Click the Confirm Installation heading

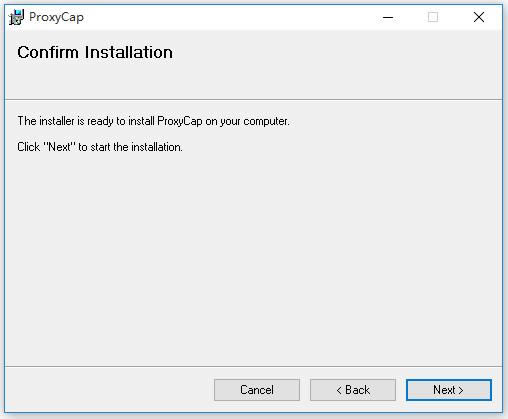pos(95,52)
